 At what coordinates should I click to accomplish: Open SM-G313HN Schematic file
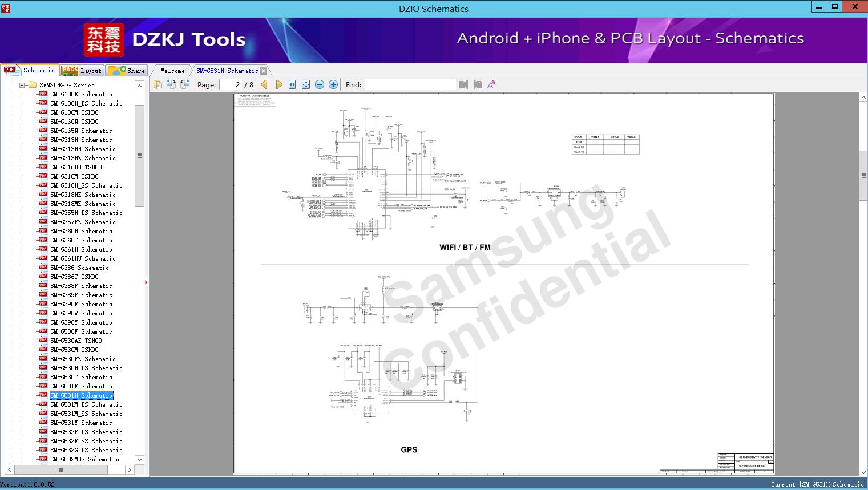[83, 149]
